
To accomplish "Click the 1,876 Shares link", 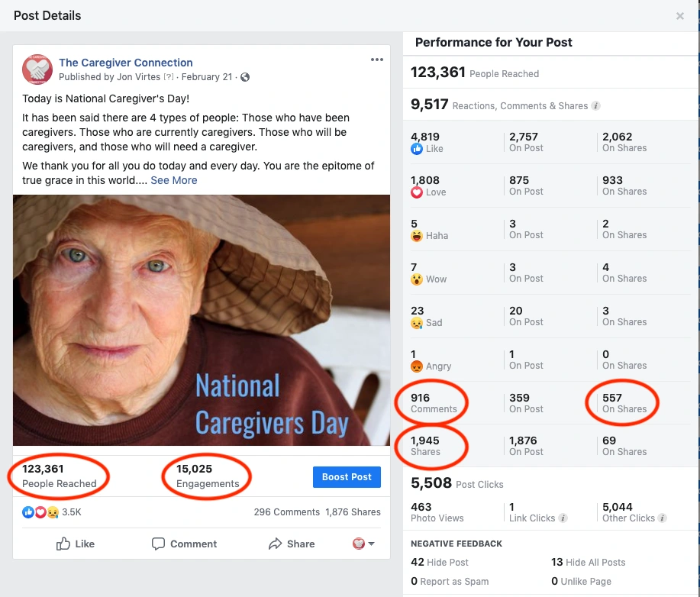I will tap(353, 512).
